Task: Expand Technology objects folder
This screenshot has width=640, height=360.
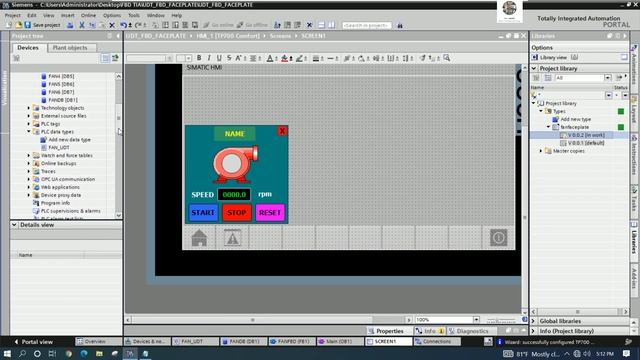Action: coord(29,108)
